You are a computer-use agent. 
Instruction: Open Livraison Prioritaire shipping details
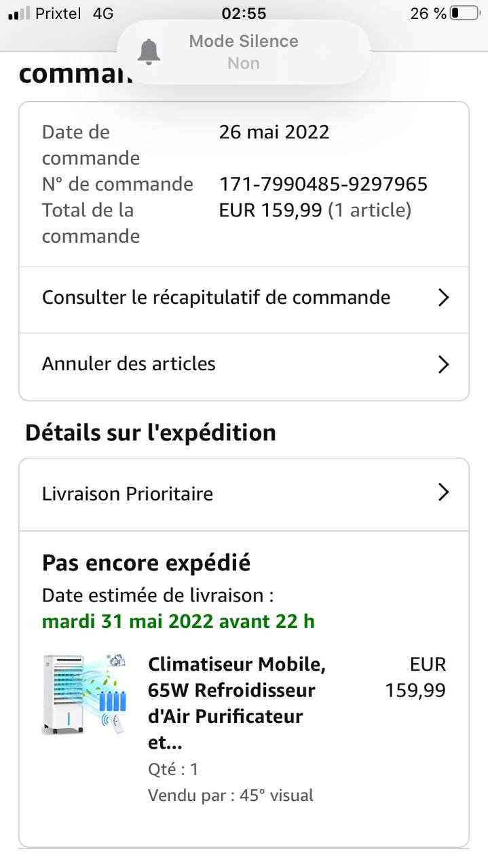coord(128,494)
